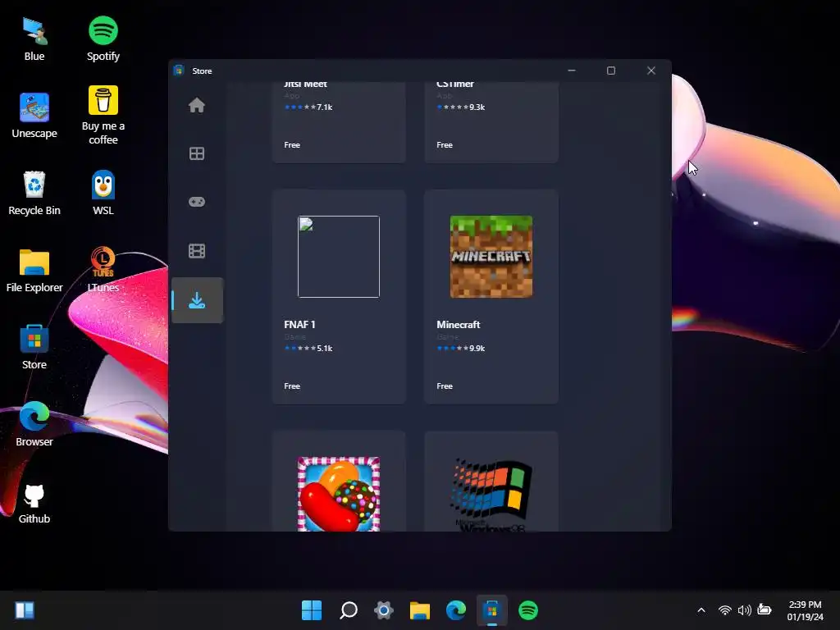Maximize the Store window
The height and width of the screenshot is (630, 840).
point(610,71)
